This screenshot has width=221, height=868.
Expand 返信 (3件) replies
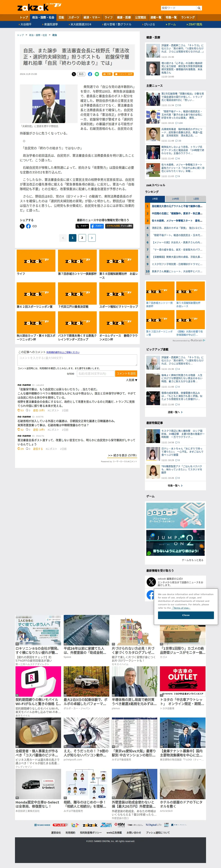(x=39, y=430)
